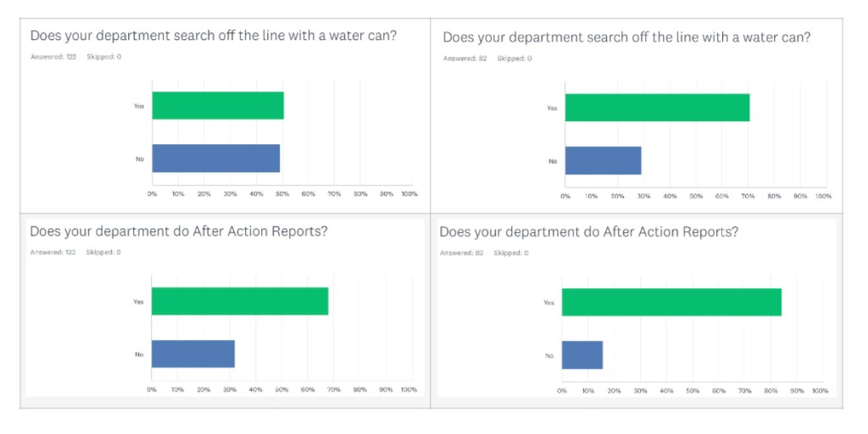
Task: Click water can question title above Answered: 82
Action: click(626, 38)
